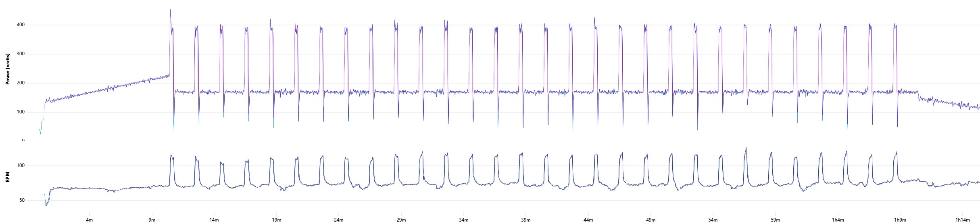
Task: Click the peak of the first, tallest power spike
Action: [x=170, y=10]
